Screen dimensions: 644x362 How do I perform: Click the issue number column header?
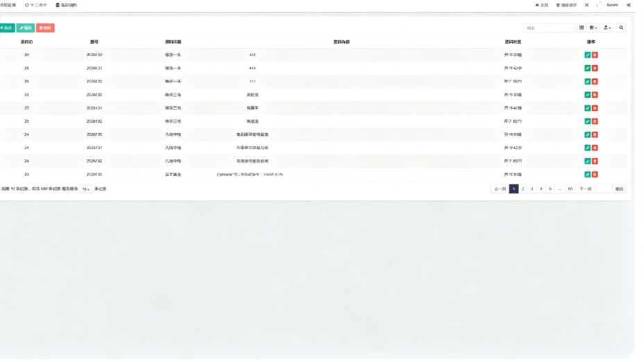click(x=94, y=42)
